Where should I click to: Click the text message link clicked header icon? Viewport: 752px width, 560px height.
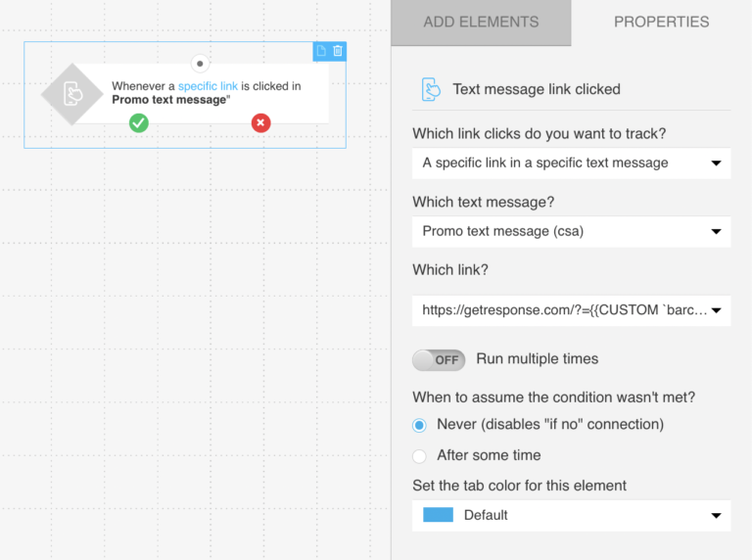click(x=431, y=89)
